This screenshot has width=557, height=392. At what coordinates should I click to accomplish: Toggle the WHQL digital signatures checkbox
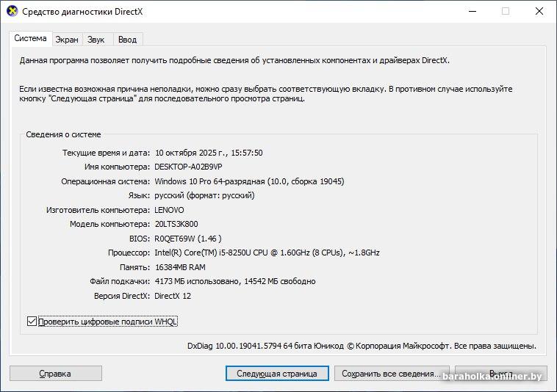point(32,321)
